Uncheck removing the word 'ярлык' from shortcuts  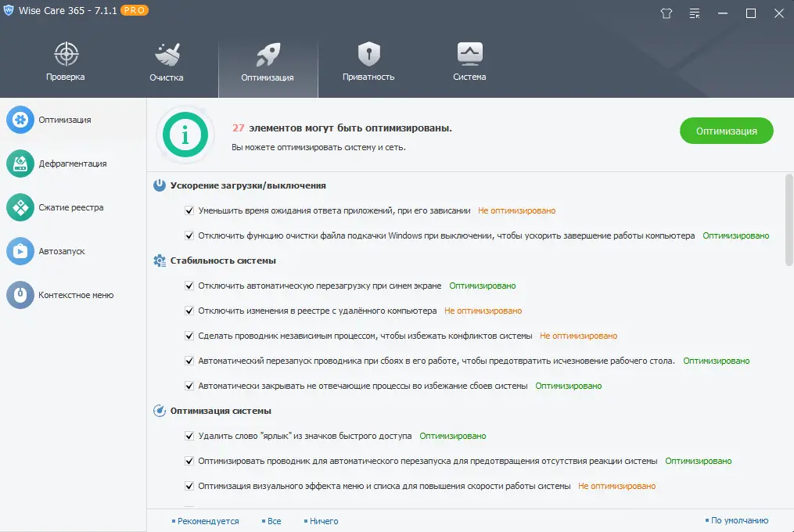tap(189, 436)
